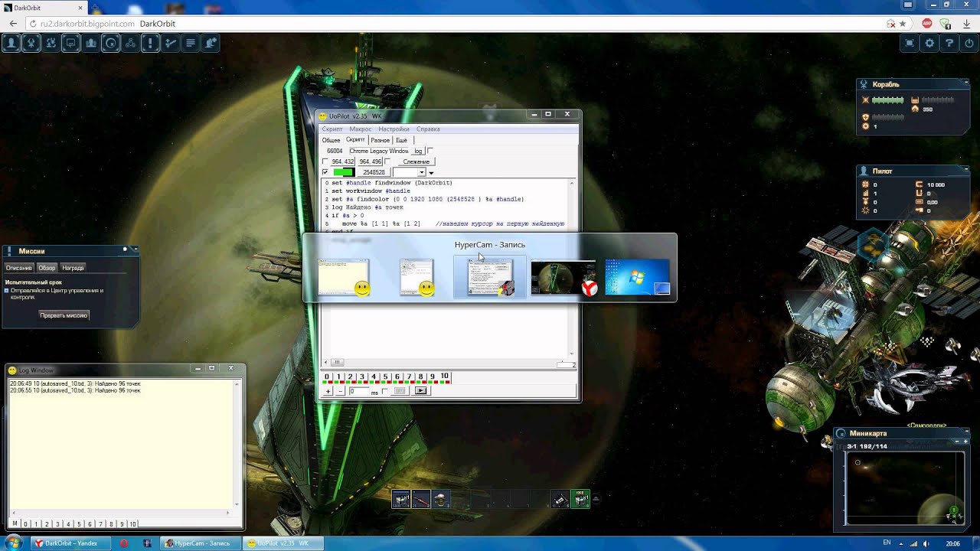Open the Описание tab in missions panel
The width and height of the screenshot is (980, 551).
pos(19,268)
